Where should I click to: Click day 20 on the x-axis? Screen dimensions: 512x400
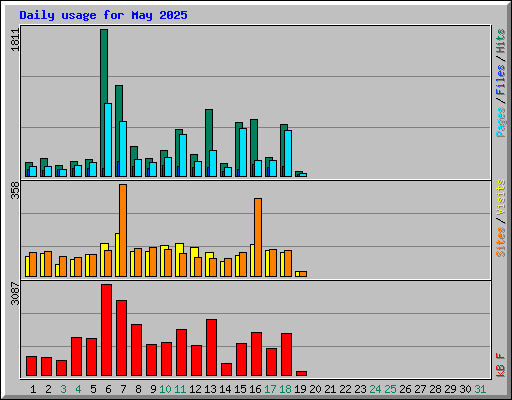tap(315, 389)
